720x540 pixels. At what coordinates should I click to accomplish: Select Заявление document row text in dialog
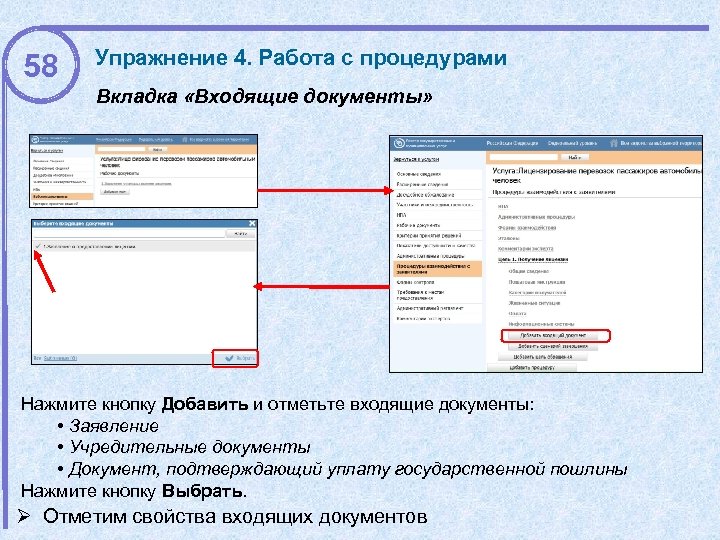click(89, 247)
